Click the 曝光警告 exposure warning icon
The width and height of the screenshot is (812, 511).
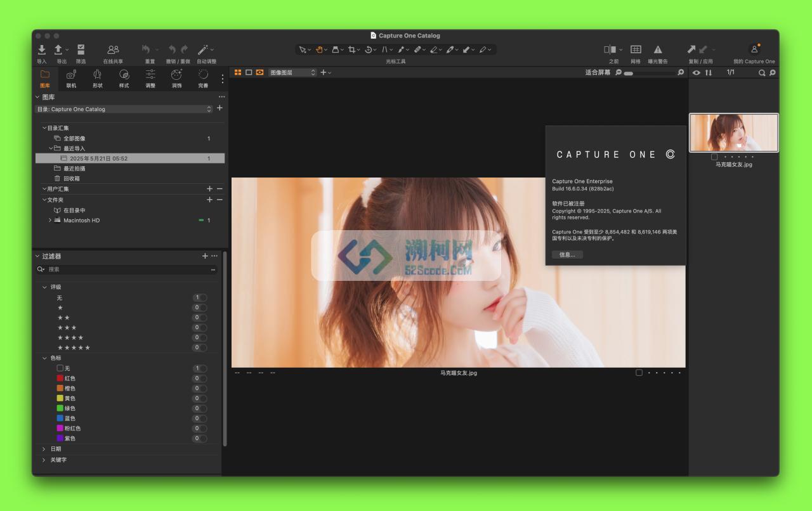click(x=658, y=49)
